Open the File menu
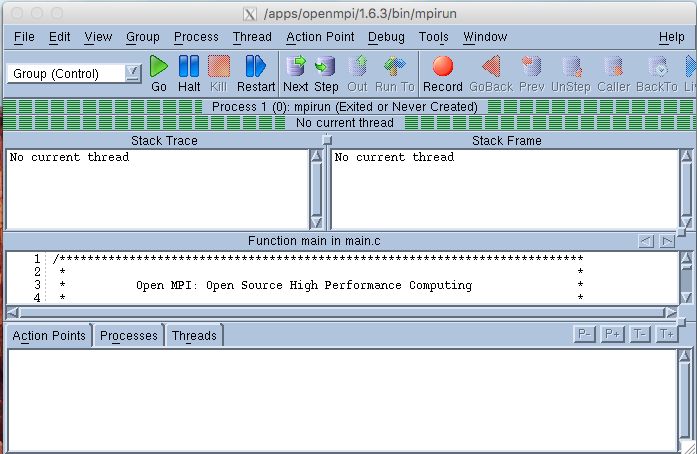This screenshot has height=454, width=697. [24, 37]
